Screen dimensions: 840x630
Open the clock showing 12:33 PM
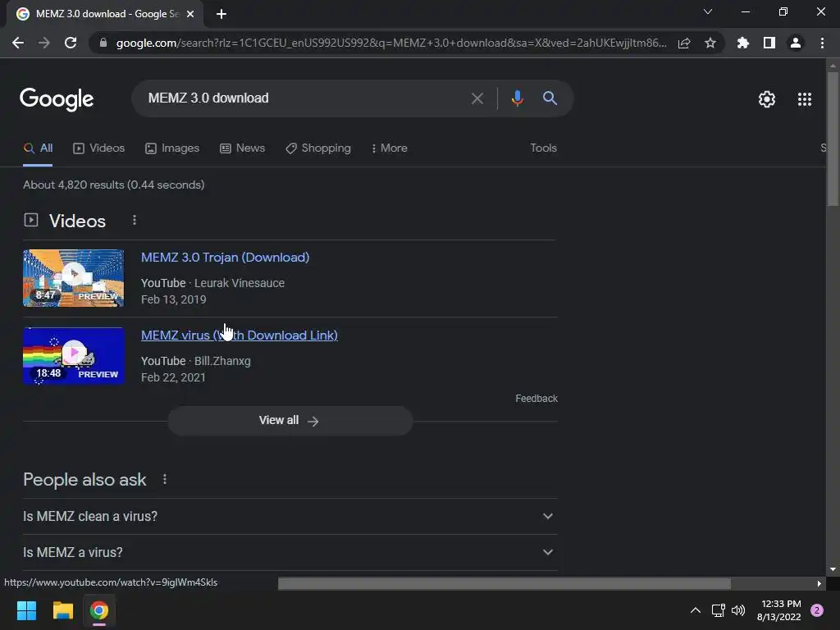click(x=779, y=610)
